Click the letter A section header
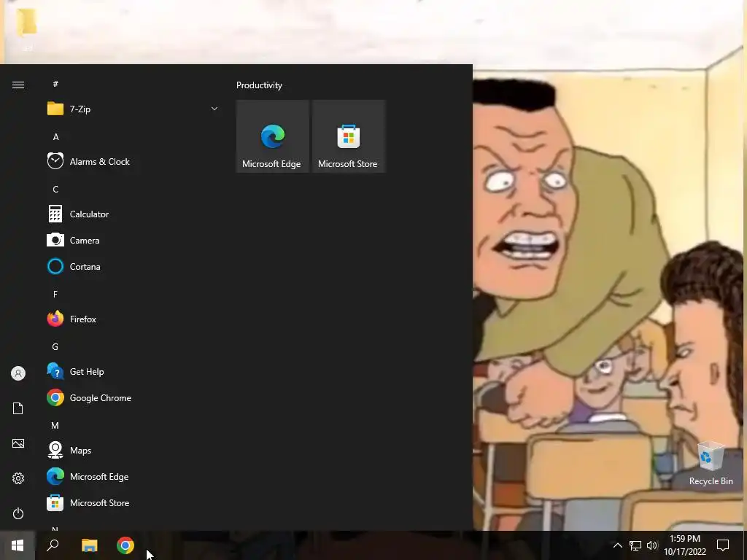 (x=55, y=137)
